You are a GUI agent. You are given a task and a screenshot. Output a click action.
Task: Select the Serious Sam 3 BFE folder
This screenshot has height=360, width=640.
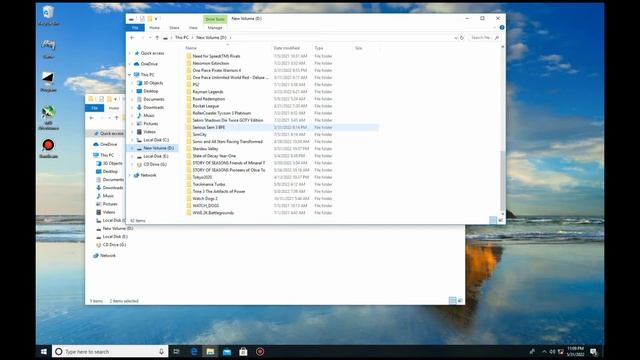pyautogui.click(x=209, y=127)
